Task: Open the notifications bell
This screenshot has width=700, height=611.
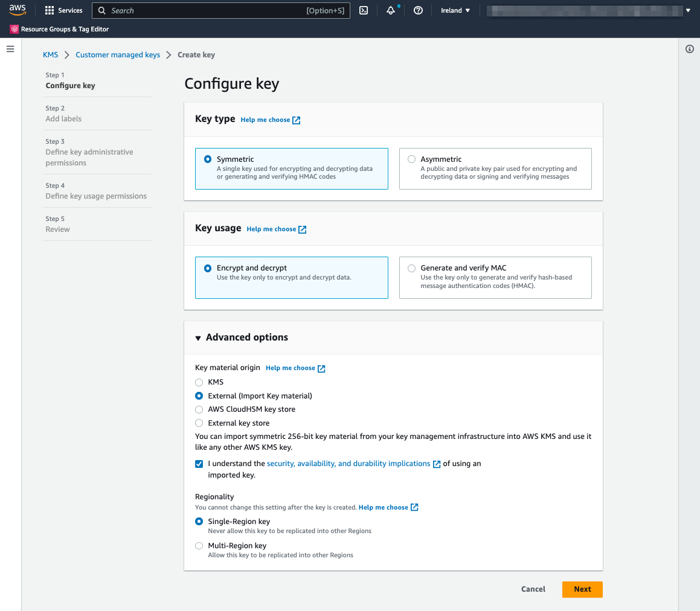Action: (391, 10)
